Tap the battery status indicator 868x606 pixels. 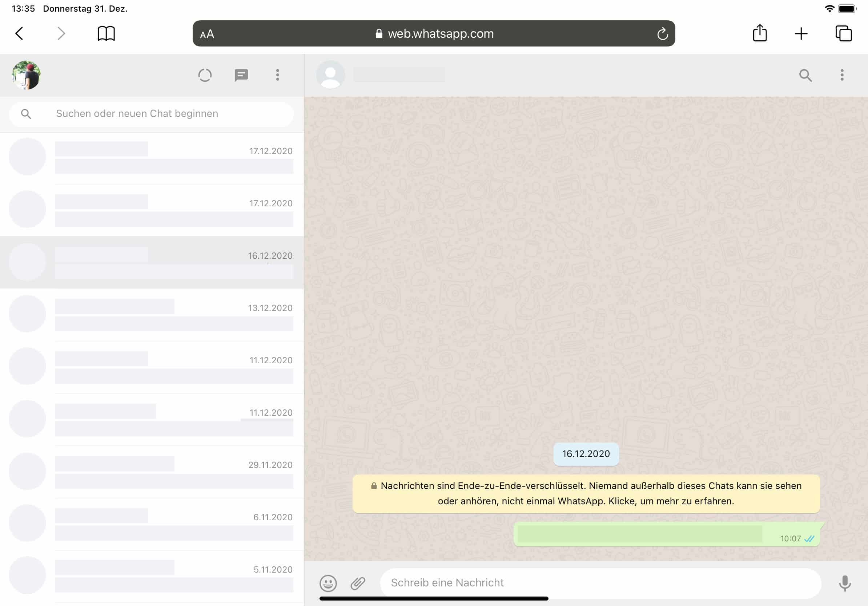[847, 8]
